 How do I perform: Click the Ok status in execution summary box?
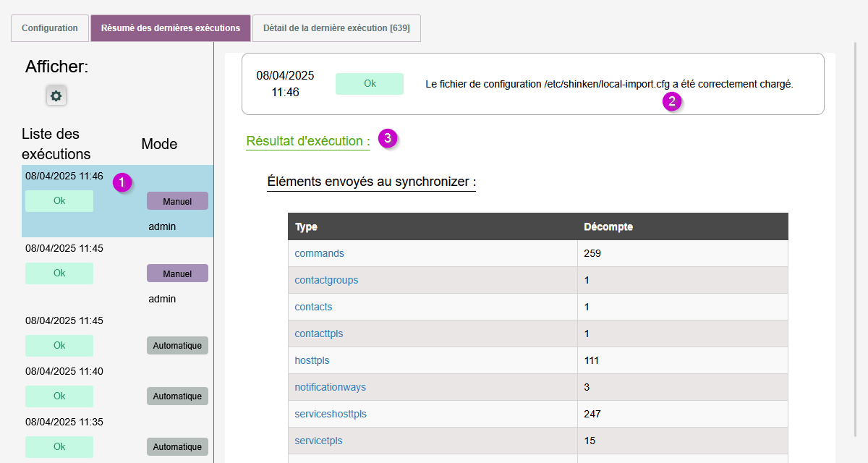pyautogui.click(x=370, y=84)
